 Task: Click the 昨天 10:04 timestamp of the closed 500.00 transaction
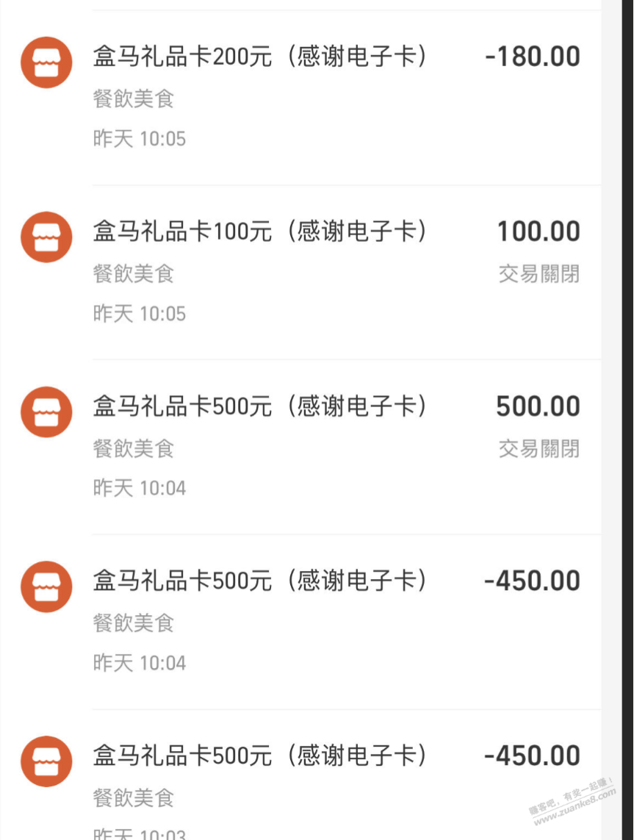(140, 488)
